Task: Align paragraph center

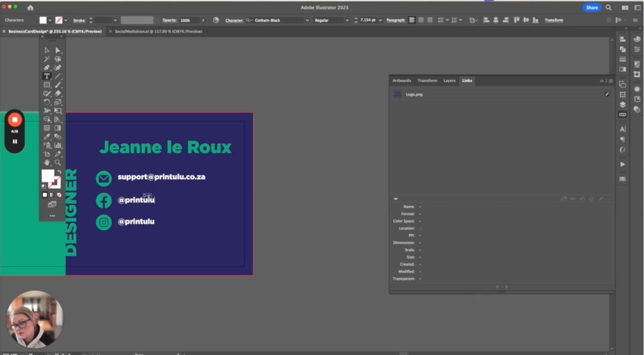Action: coord(421,20)
